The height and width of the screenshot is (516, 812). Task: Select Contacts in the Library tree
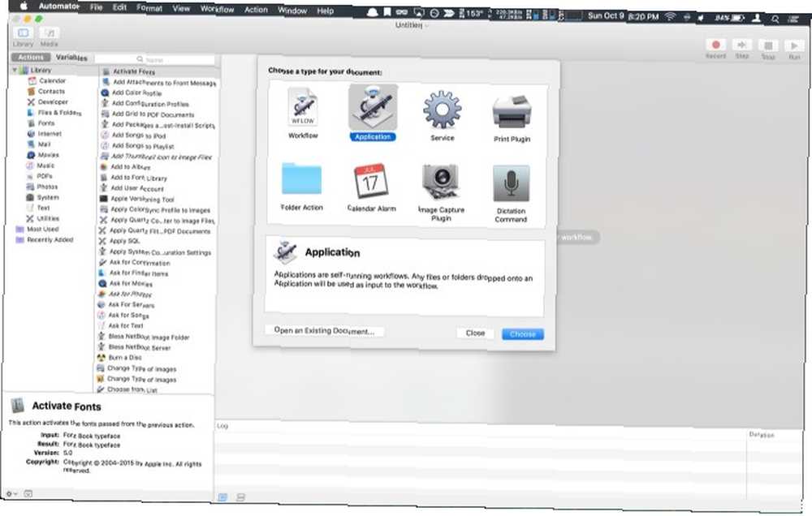click(46, 91)
